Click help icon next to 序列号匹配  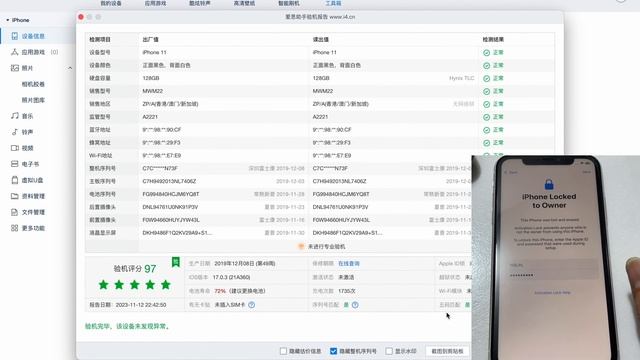tap(355, 305)
